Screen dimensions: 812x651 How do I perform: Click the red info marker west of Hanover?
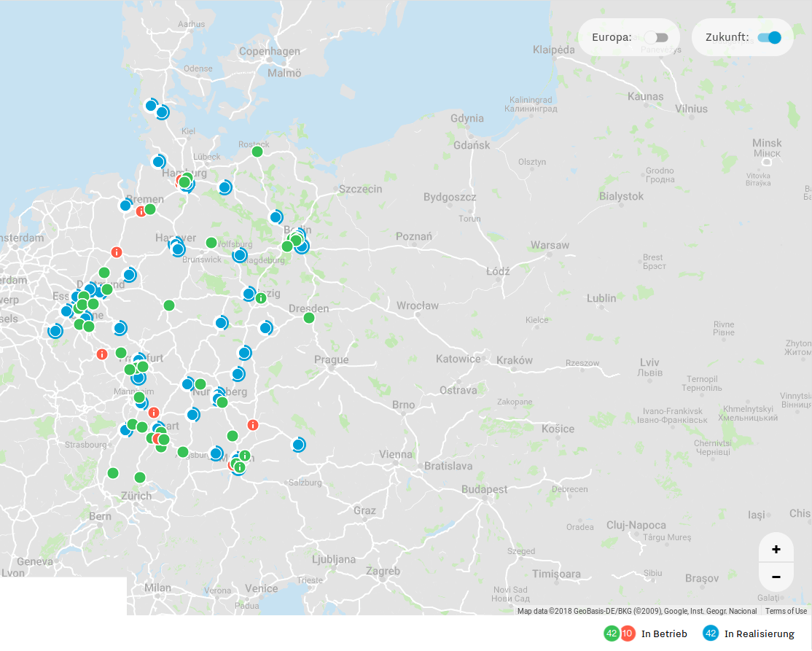117,252
